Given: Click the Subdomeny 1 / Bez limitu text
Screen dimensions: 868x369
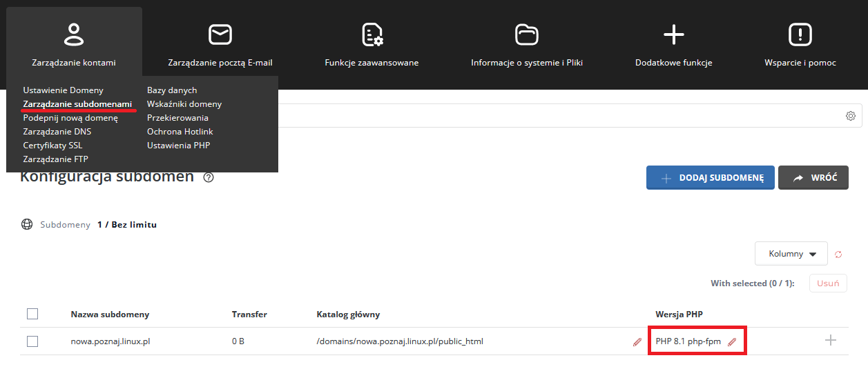Looking at the screenshot, I should click(x=98, y=224).
